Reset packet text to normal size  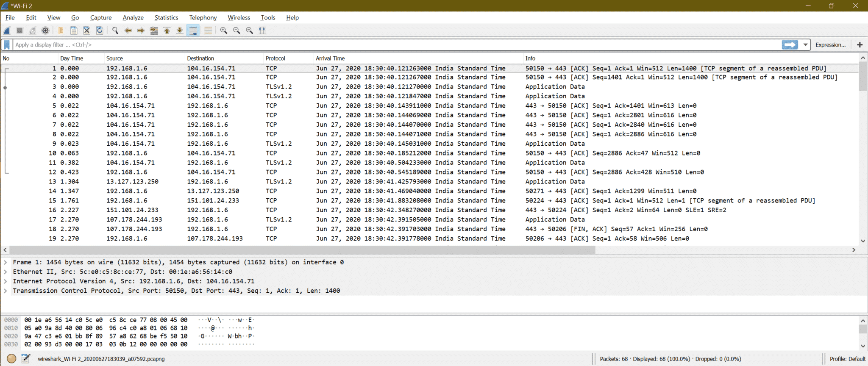249,30
